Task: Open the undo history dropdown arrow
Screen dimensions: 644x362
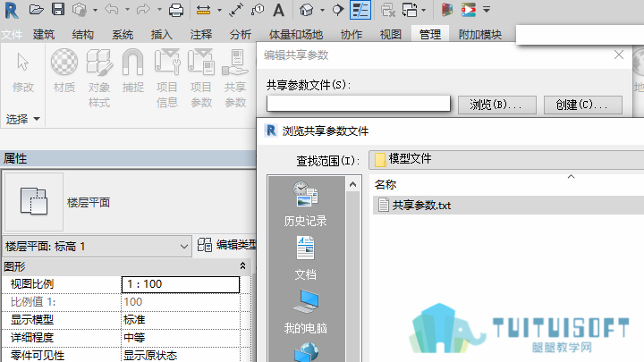Action: pos(127,10)
